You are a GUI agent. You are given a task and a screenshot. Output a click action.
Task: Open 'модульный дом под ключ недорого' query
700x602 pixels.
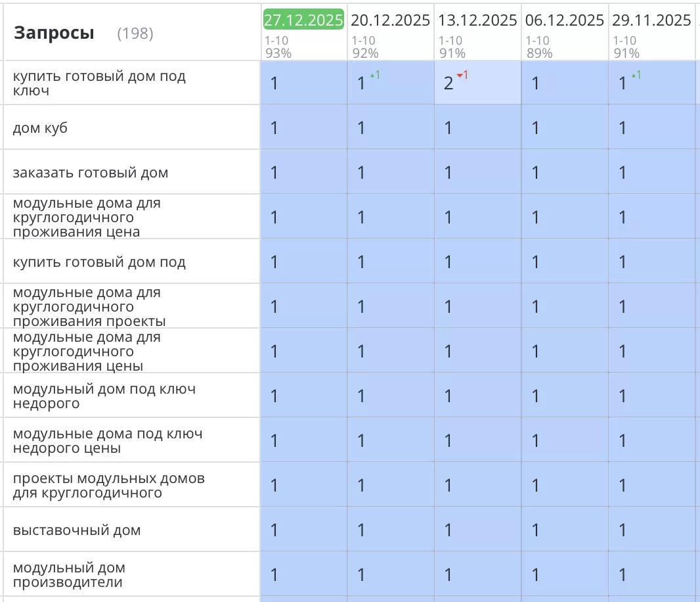click(104, 396)
